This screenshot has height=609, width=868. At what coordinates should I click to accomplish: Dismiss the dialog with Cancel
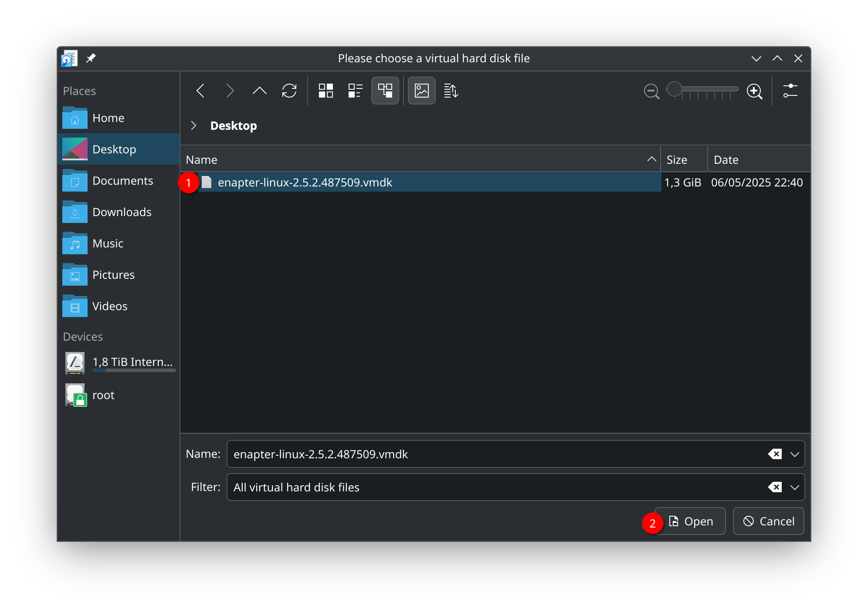coord(768,521)
